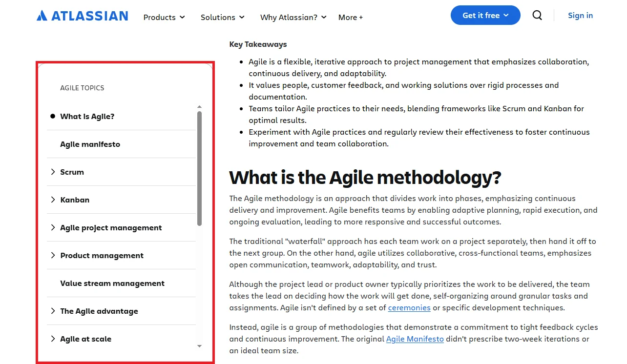Expand the More + menu

(351, 17)
